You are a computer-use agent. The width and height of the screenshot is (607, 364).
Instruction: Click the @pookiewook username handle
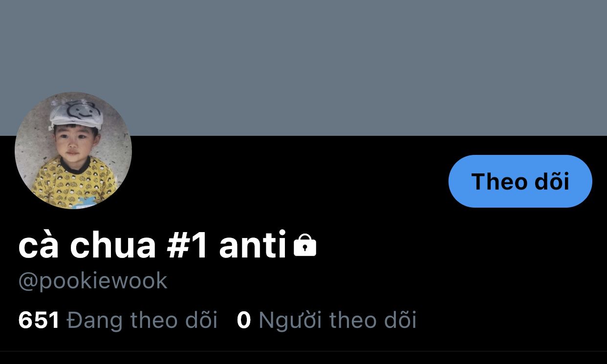(93, 281)
